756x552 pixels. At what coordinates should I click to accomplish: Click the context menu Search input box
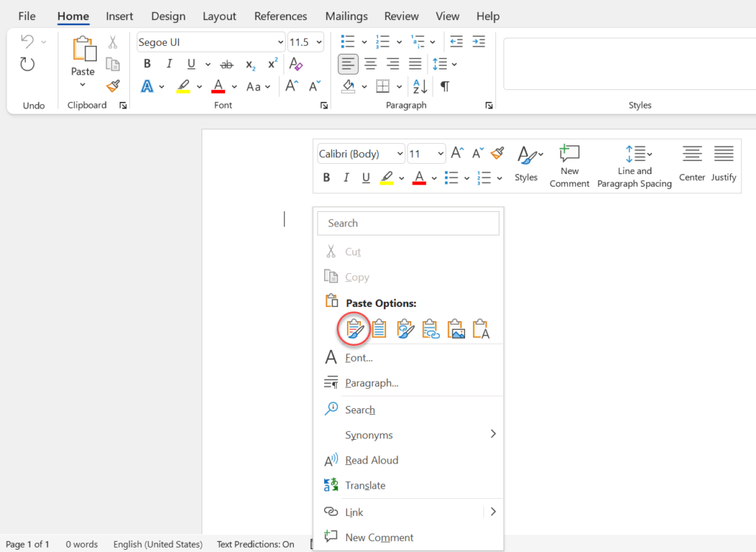tap(408, 223)
